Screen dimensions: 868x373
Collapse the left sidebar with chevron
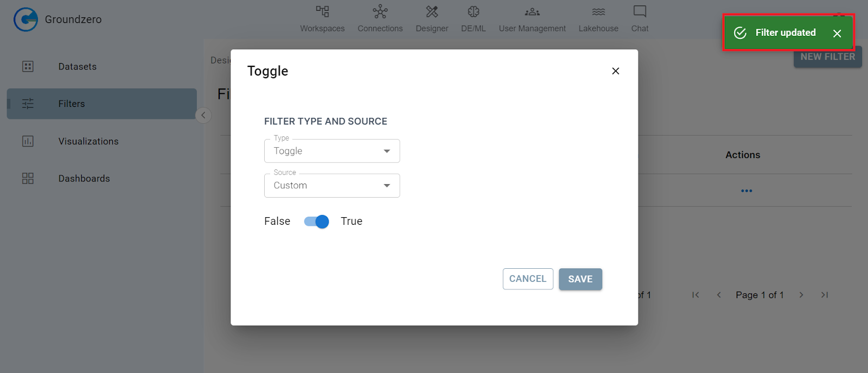[203, 115]
